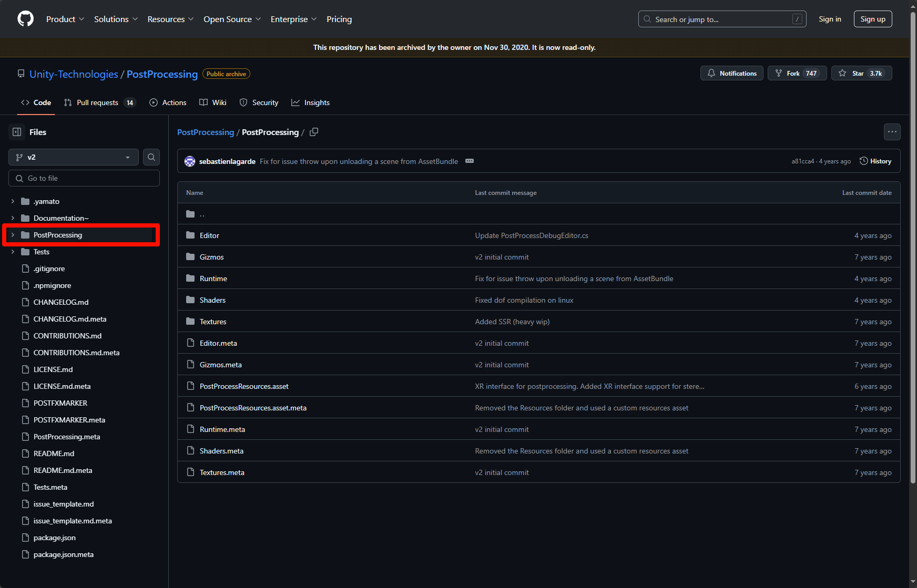This screenshot has height=588, width=917.
Task: Click the Documentation~ folder icon in the sidebar
Action: [25, 218]
